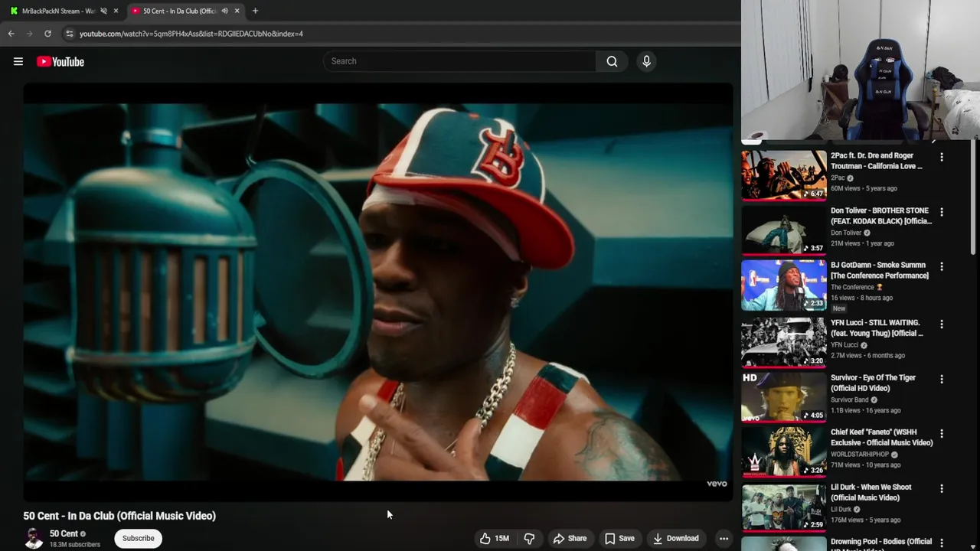This screenshot has height=551, width=980.
Task: Click in the YouTube search field
Action: click(x=459, y=61)
